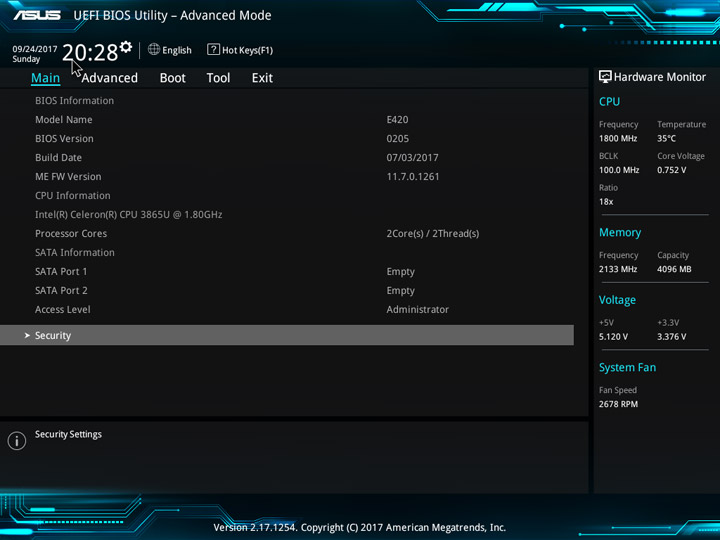720x540 pixels.
Task: Click the Intel Celeron CPU 3865U line
Action: [129, 215]
